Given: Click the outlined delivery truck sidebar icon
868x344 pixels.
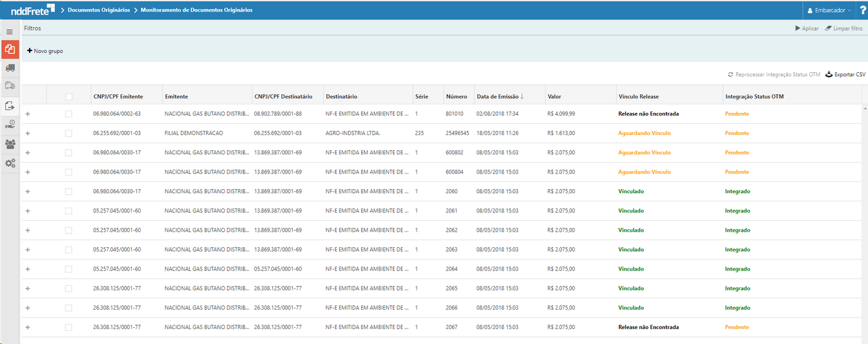Looking at the screenshot, I should click(10, 86).
